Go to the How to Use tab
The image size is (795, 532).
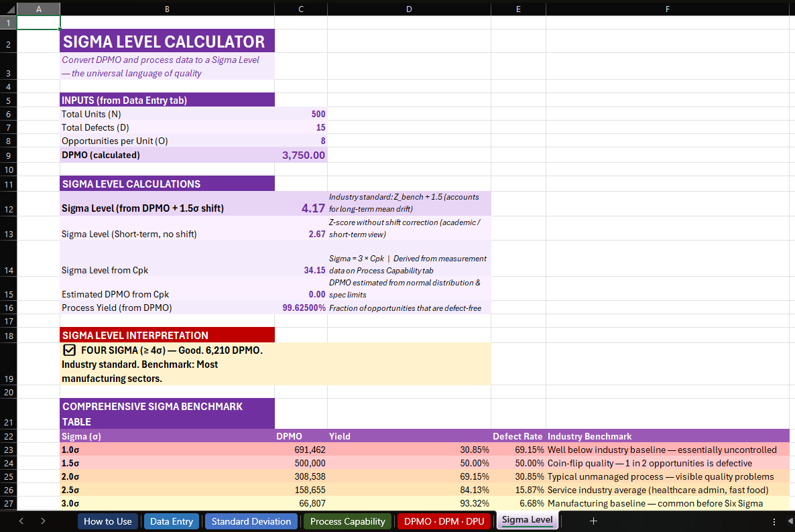(x=107, y=521)
